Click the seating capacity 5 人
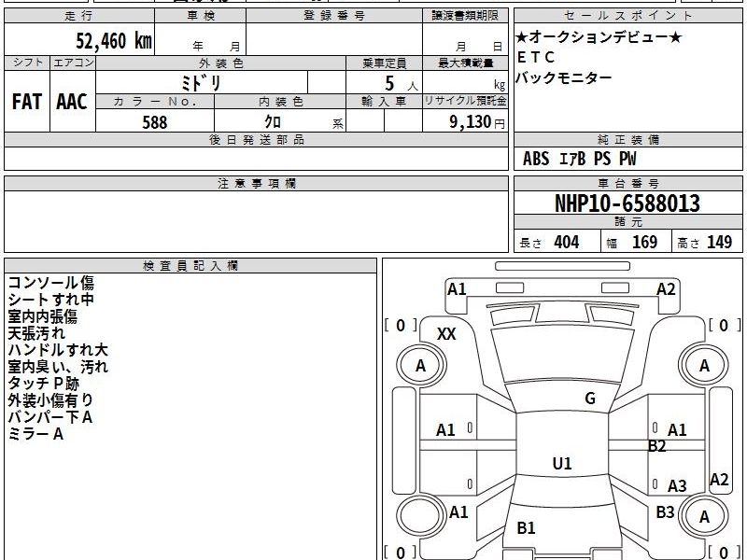 point(402,84)
